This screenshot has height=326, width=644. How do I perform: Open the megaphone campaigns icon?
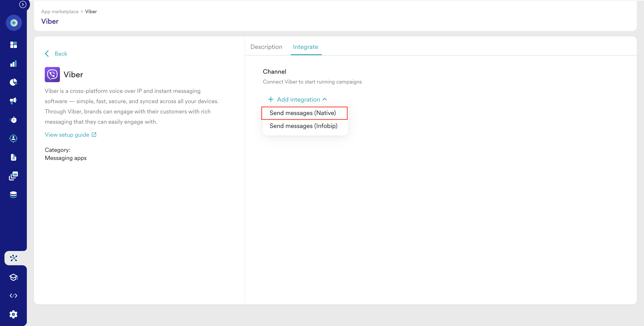click(13, 101)
